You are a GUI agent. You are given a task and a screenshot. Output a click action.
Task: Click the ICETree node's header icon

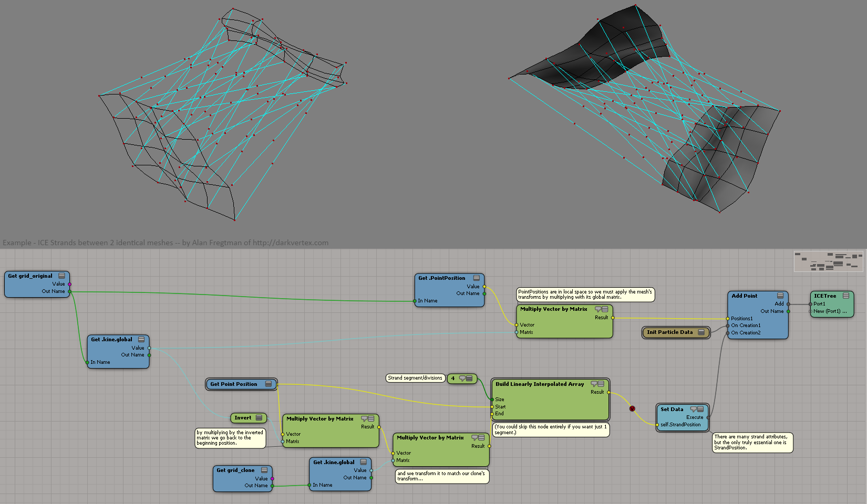[x=846, y=296]
